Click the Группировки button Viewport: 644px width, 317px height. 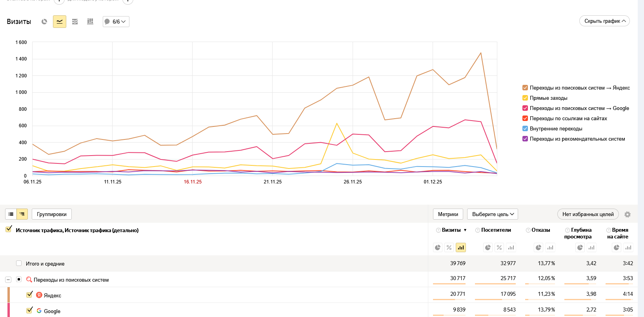pyautogui.click(x=52, y=214)
